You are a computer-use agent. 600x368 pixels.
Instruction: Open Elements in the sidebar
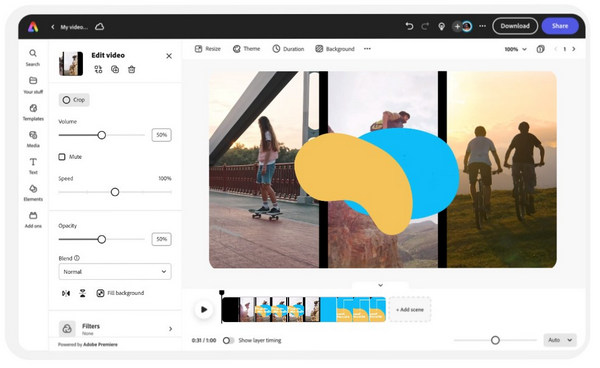tap(33, 192)
